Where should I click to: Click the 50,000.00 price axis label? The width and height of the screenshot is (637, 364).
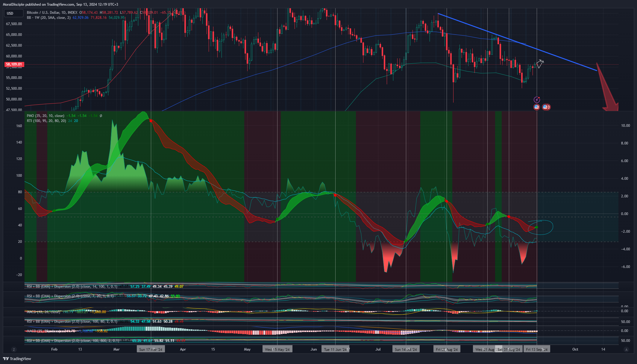14,99
